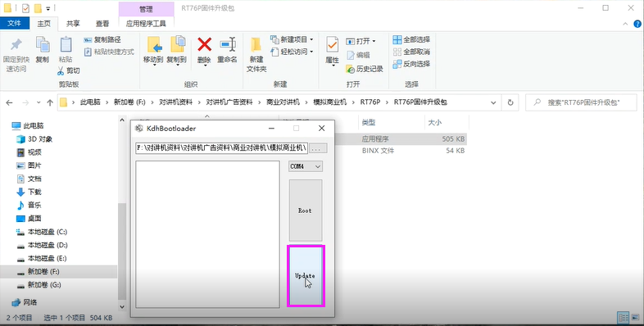
Task: Switch to the 共享 ribbon tab
Action: 73,24
